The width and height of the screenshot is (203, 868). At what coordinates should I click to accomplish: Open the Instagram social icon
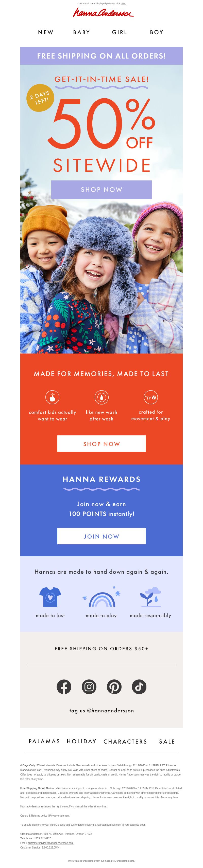[89, 687]
